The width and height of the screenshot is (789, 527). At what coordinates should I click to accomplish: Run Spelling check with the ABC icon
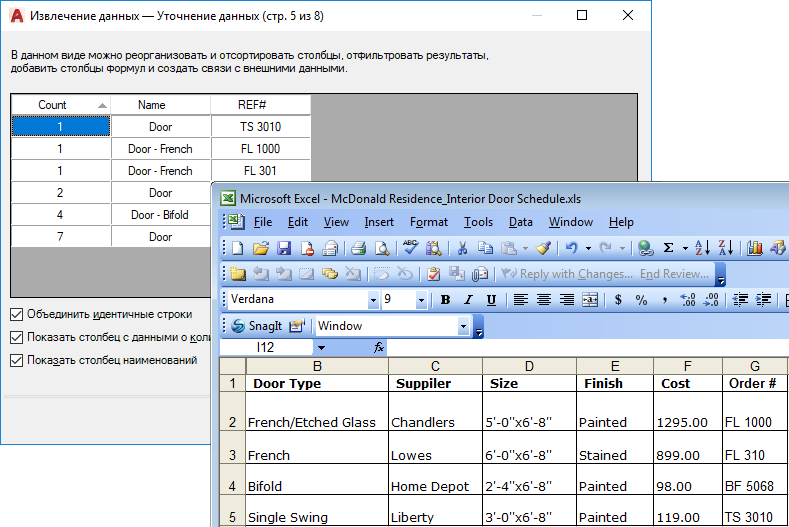410,247
